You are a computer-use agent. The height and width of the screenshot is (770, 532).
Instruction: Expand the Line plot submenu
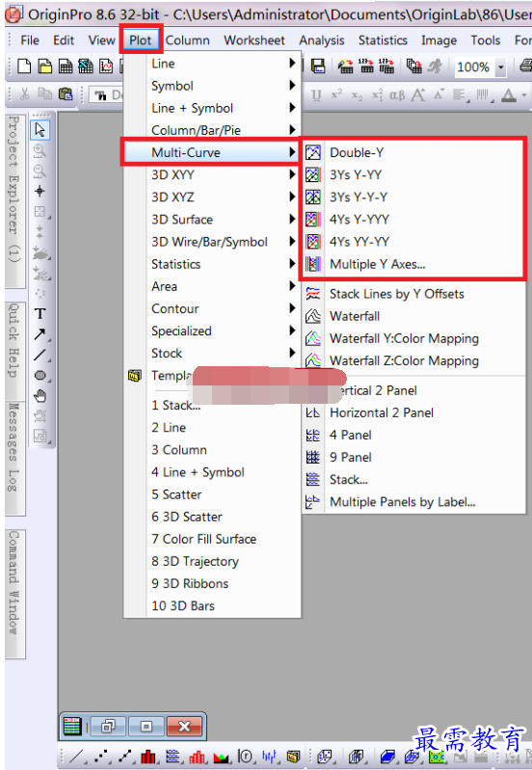tap(212, 64)
